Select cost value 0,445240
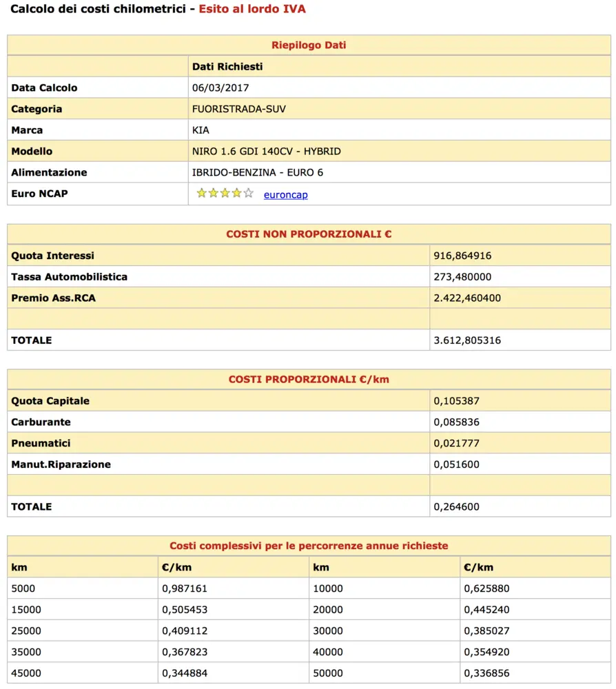The width and height of the screenshot is (616, 689). [487, 610]
